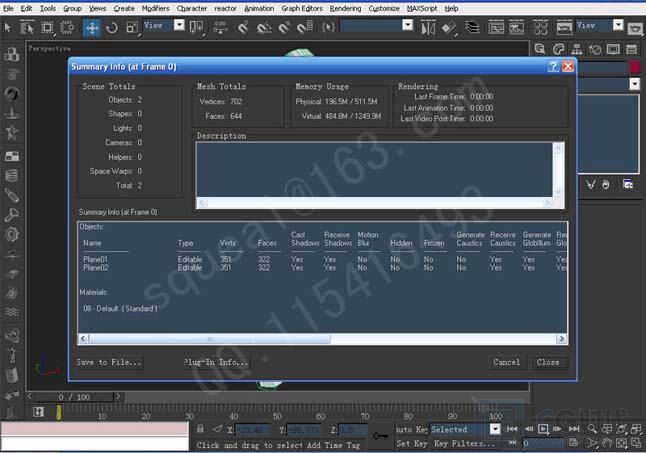Screen dimensions: 646x453
Task: Activate the Select and Rotate tool
Action: click(x=112, y=28)
